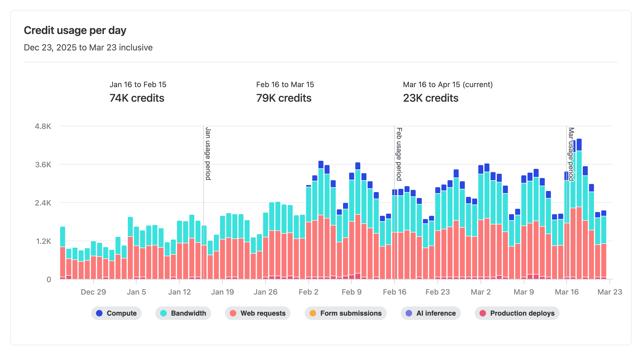Click the orange Form submissions legend dot
644x355 pixels.
click(312, 313)
